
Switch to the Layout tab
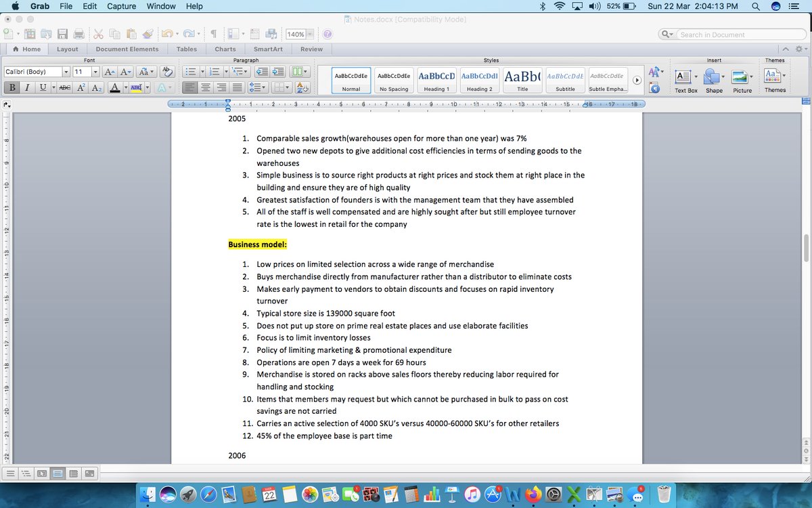67,49
